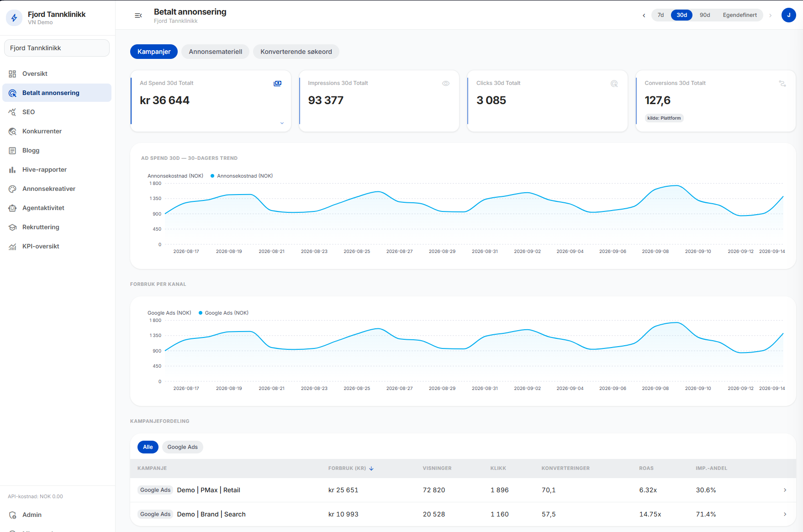Open the Fjord Tannklinikk client selector
803x532 pixels.
pyautogui.click(x=57, y=48)
